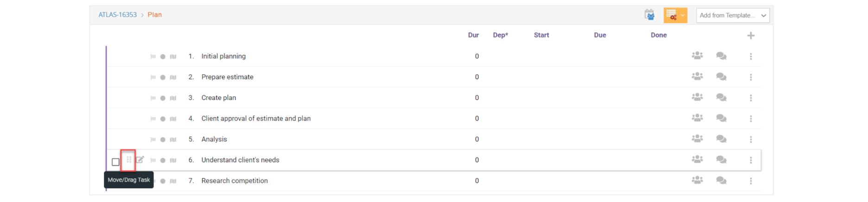Toggle status circle for Research competition

[x=163, y=181]
